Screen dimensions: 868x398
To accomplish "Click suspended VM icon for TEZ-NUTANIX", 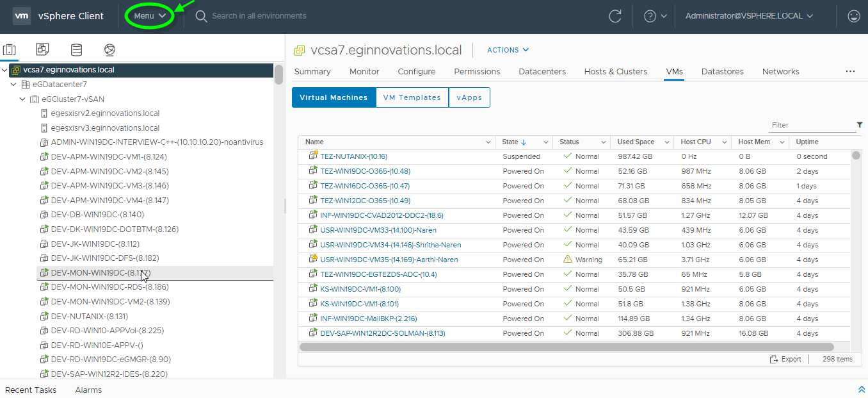I will (314, 156).
